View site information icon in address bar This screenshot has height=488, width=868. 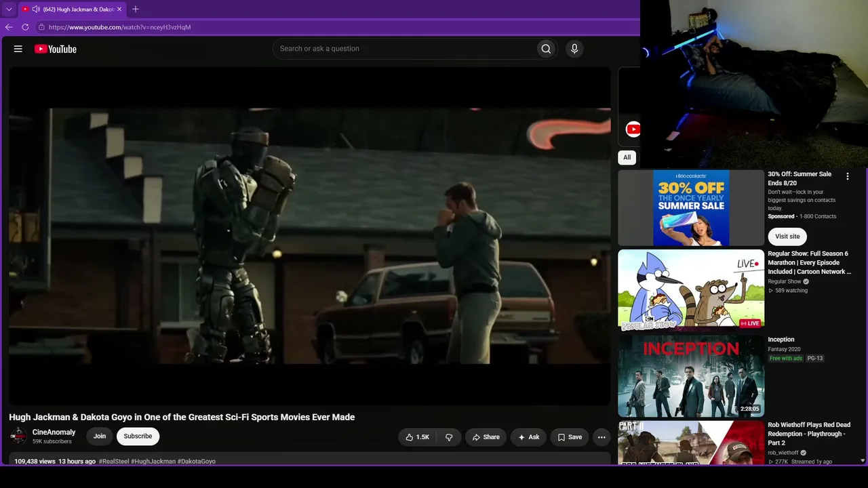tap(41, 27)
